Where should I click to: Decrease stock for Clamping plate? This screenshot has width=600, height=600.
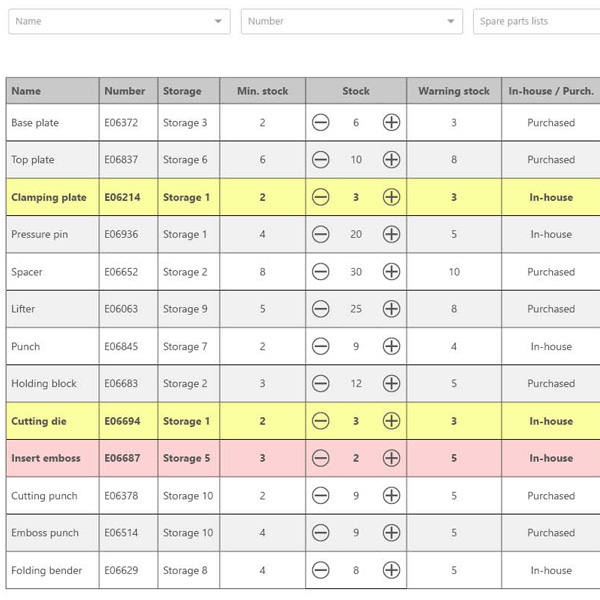click(x=320, y=197)
